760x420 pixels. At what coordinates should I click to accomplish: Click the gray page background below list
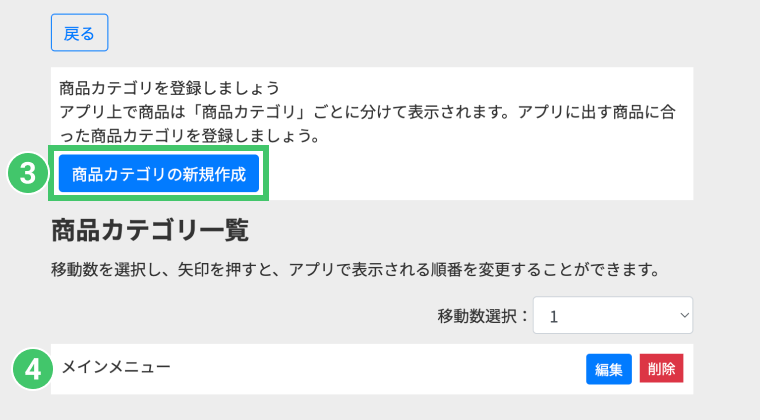point(380,408)
